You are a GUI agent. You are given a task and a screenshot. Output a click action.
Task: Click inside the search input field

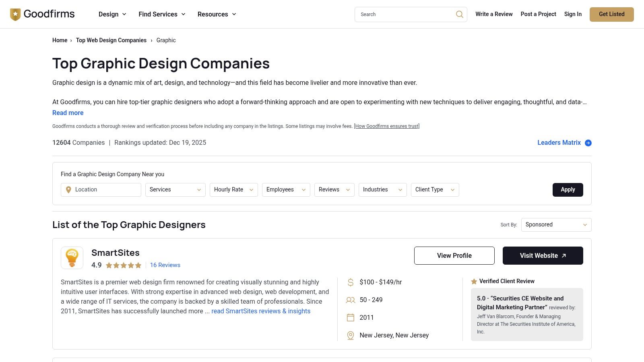tap(402, 14)
